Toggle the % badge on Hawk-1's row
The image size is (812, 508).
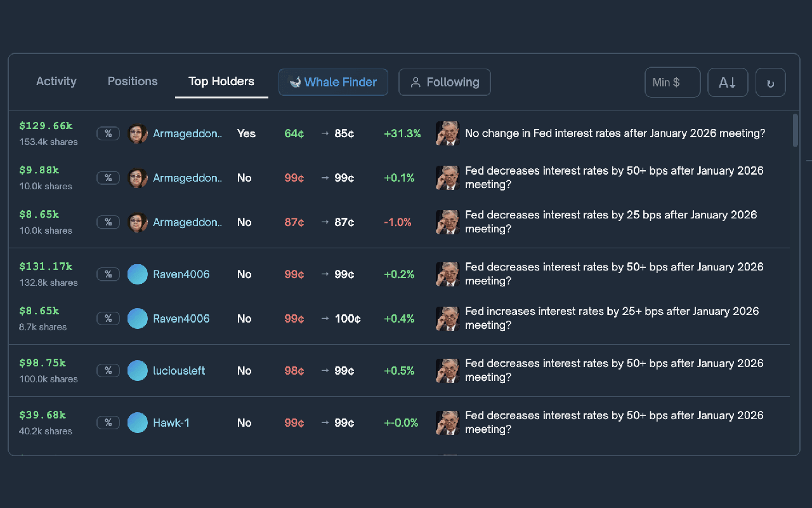tap(108, 423)
